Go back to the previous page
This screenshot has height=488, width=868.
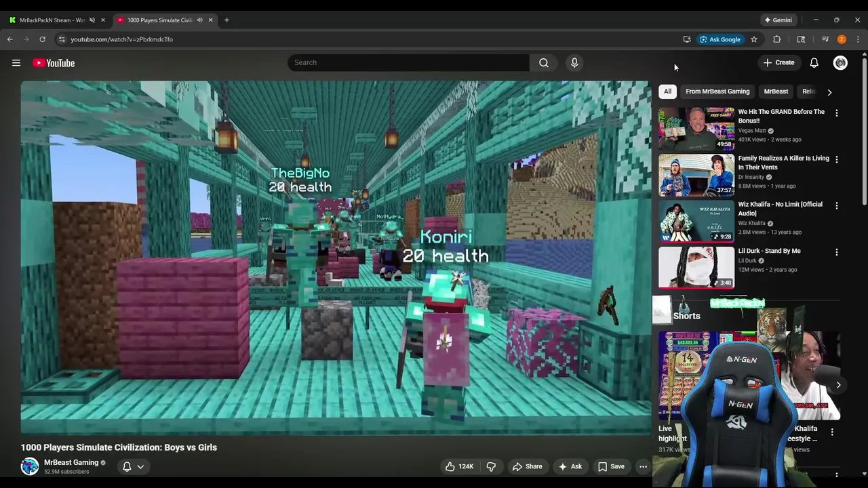pyautogui.click(x=10, y=39)
